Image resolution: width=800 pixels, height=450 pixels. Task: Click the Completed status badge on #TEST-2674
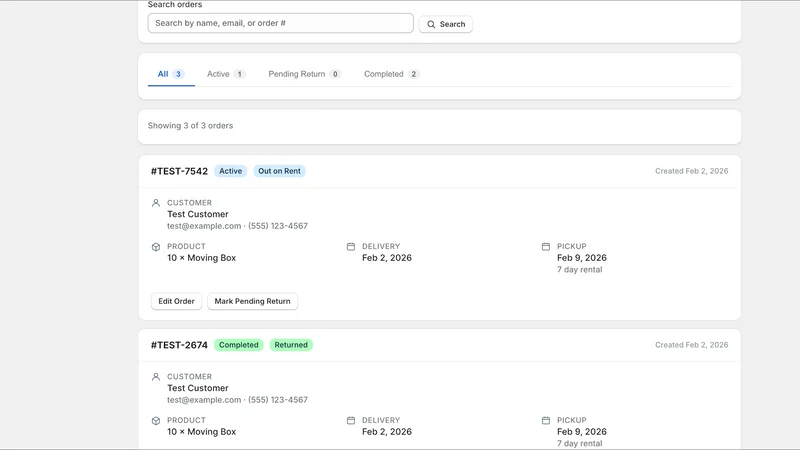[238, 345]
